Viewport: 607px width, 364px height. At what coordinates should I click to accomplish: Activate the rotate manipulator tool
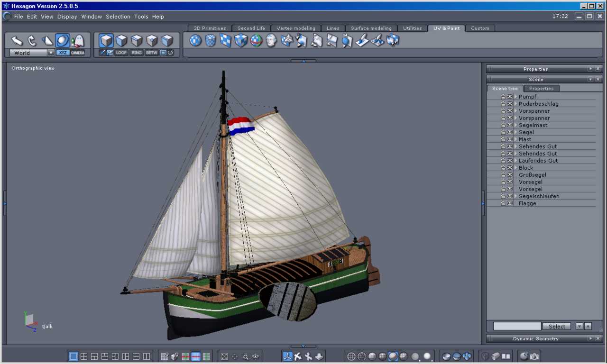click(x=32, y=41)
